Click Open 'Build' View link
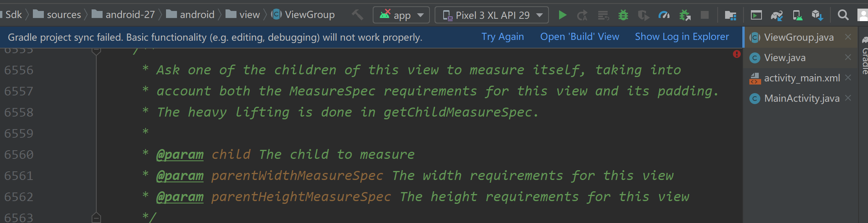Image resolution: width=868 pixels, height=223 pixels. 580,37
